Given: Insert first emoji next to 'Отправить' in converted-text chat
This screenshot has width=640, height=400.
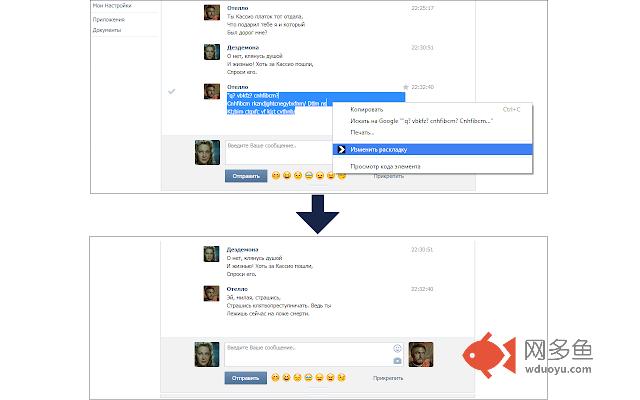Looking at the screenshot, I should point(276,378).
